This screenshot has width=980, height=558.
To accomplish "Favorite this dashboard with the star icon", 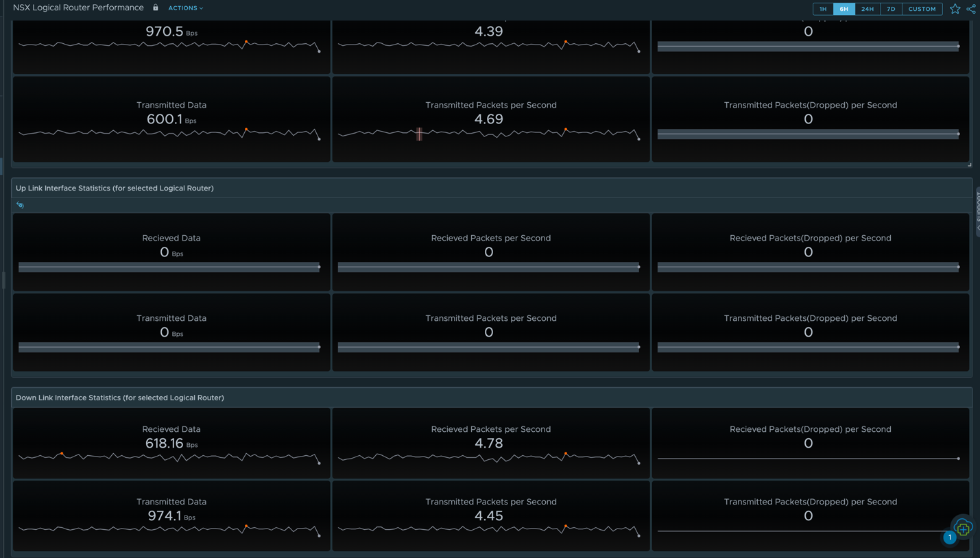I will (955, 9).
